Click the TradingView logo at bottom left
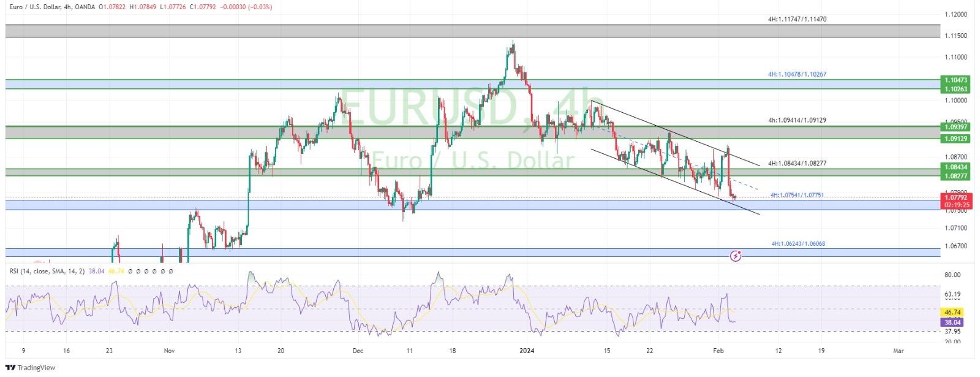 click(31, 367)
